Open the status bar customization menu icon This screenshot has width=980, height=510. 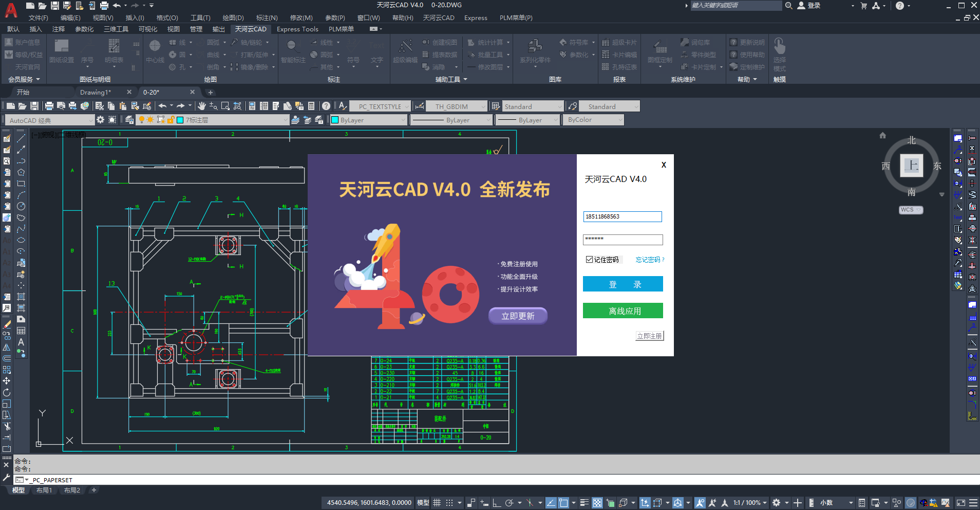[972, 503]
